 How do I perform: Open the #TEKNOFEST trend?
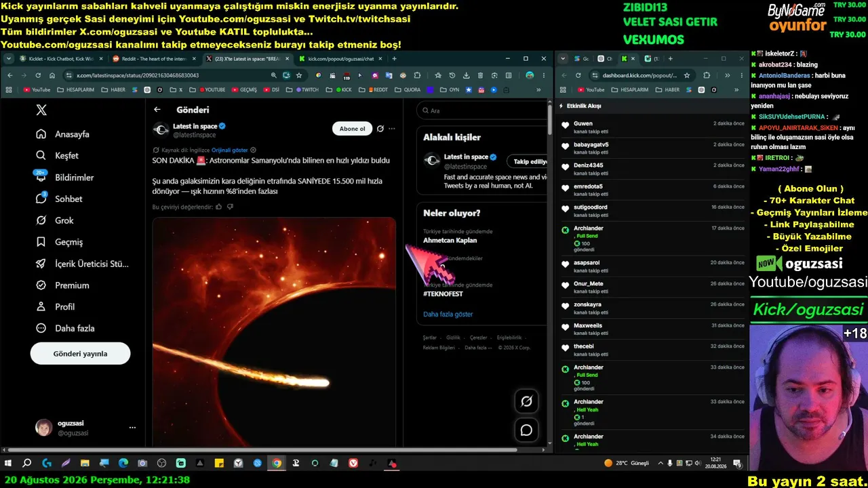point(443,294)
